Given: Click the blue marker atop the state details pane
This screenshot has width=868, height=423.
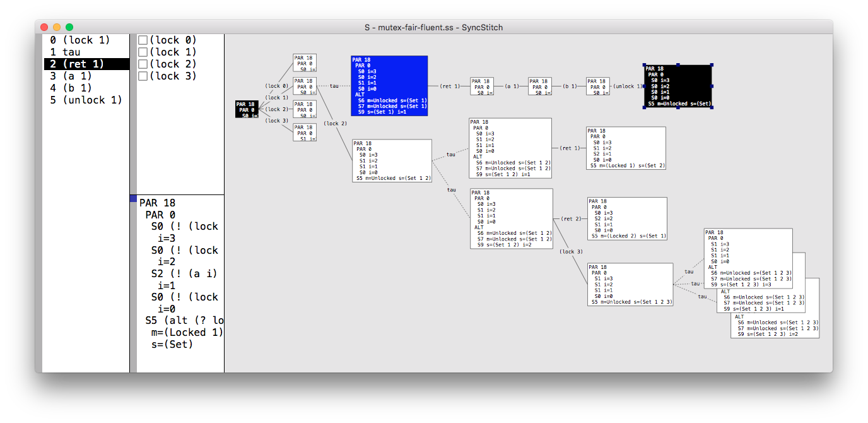Looking at the screenshot, I should [x=133, y=199].
